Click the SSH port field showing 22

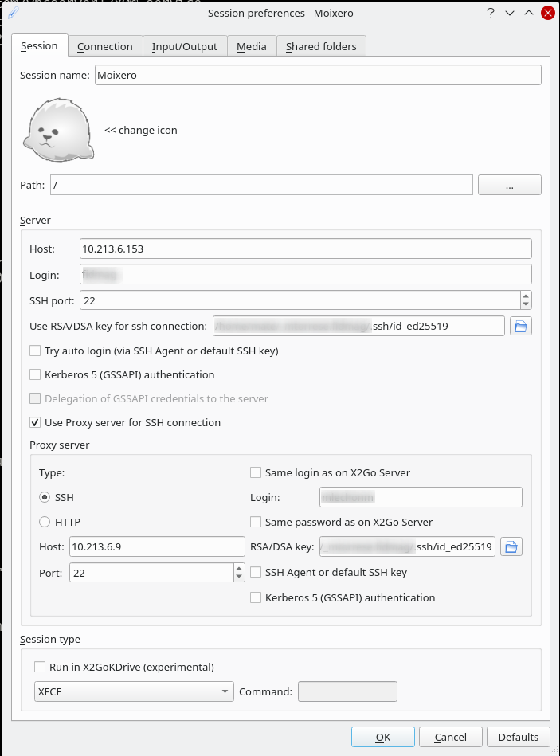[300, 300]
